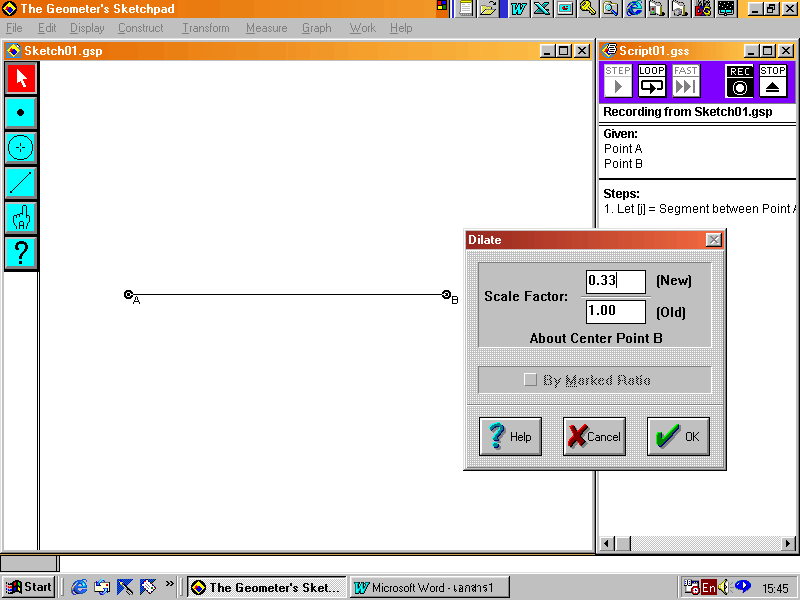Image resolution: width=800 pixels, height=600 pixels.
Task: Expand quick launch chevron overflow
Action: 169,583
